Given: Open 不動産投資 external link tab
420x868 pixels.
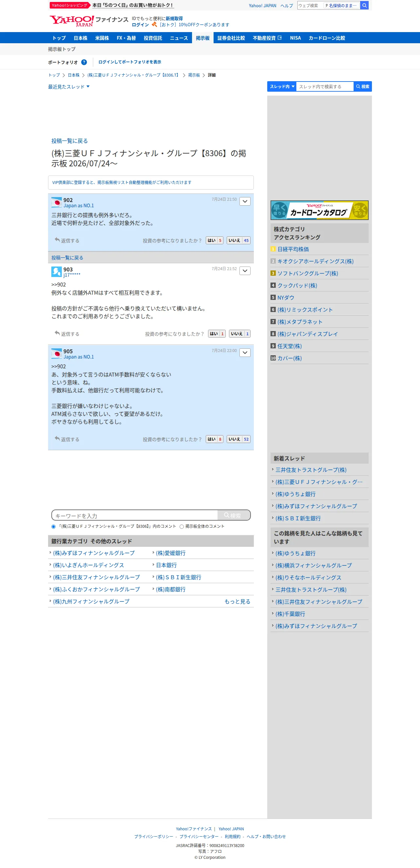Looking at the screenshot, I should coord(267,38).
